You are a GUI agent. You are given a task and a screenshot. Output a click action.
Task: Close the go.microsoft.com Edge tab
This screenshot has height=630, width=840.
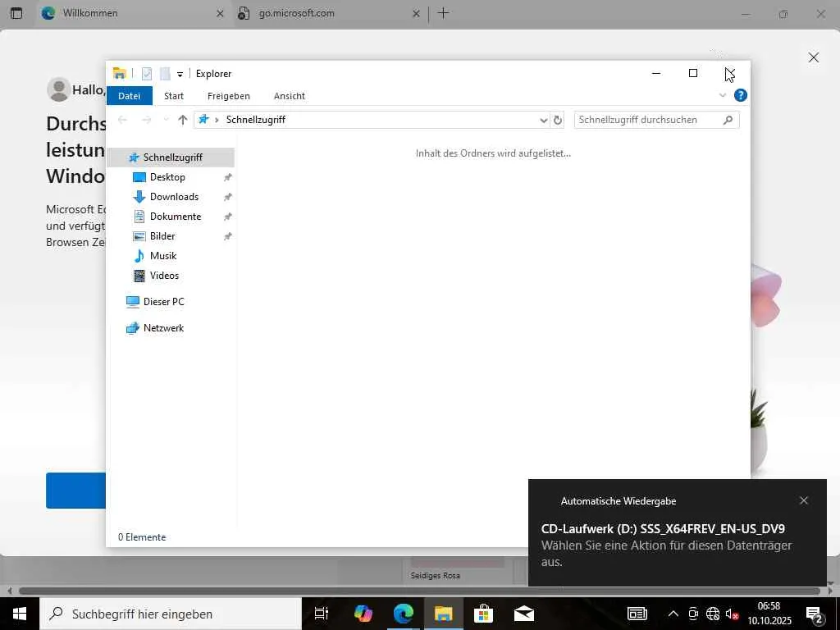coord(416,14)
